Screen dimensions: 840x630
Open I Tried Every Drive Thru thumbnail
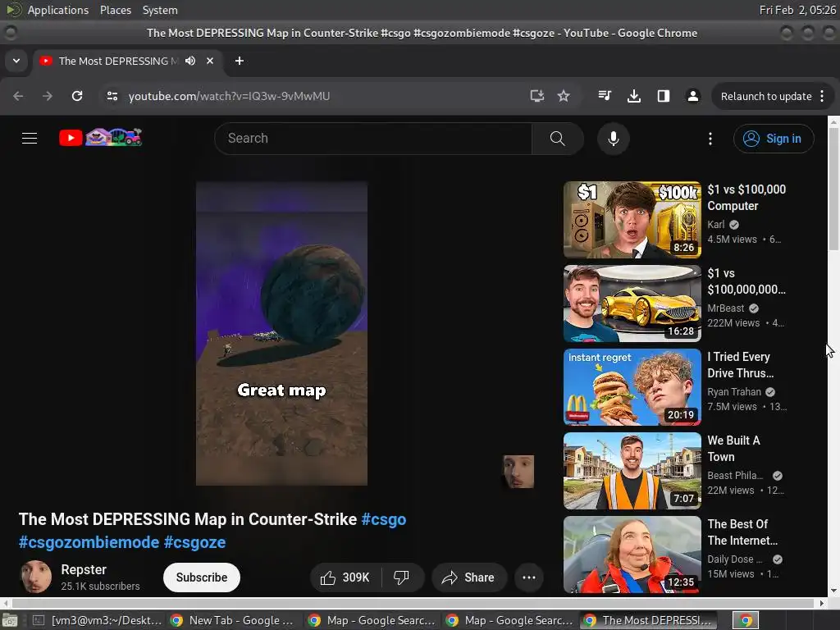click(632, 387)
